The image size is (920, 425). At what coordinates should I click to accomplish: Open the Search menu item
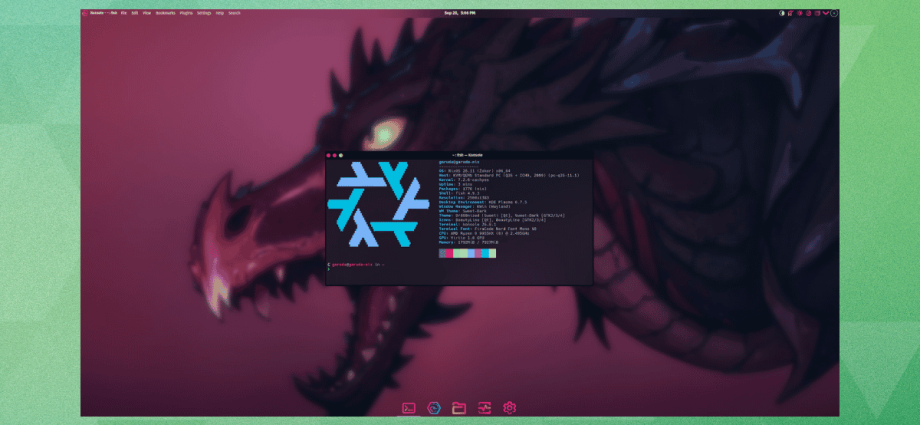(x=234, y=13)
